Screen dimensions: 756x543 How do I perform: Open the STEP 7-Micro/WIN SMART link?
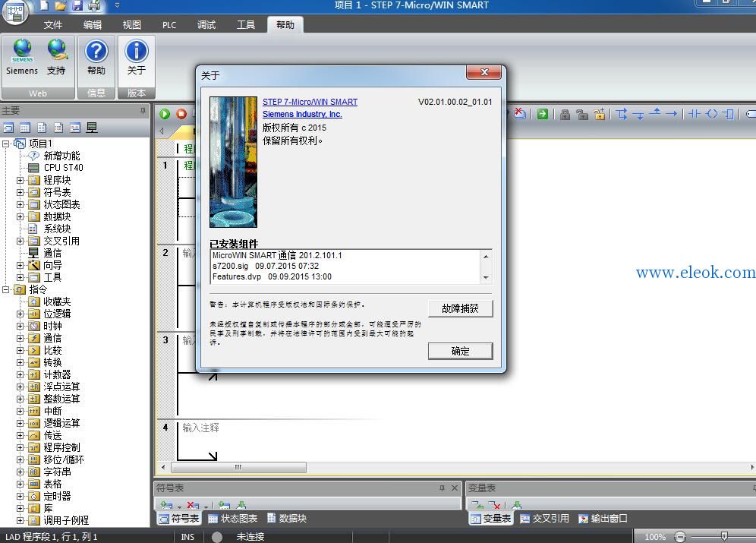point(310,102)
